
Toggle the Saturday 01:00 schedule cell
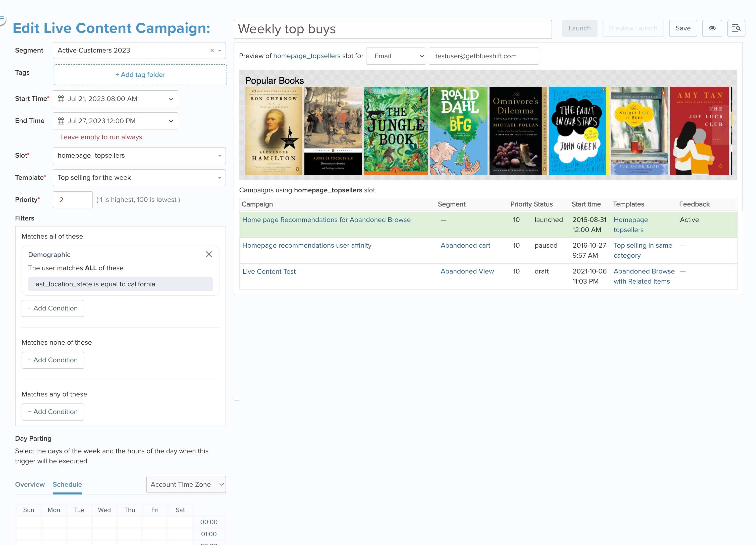click(x=180, y=534)
